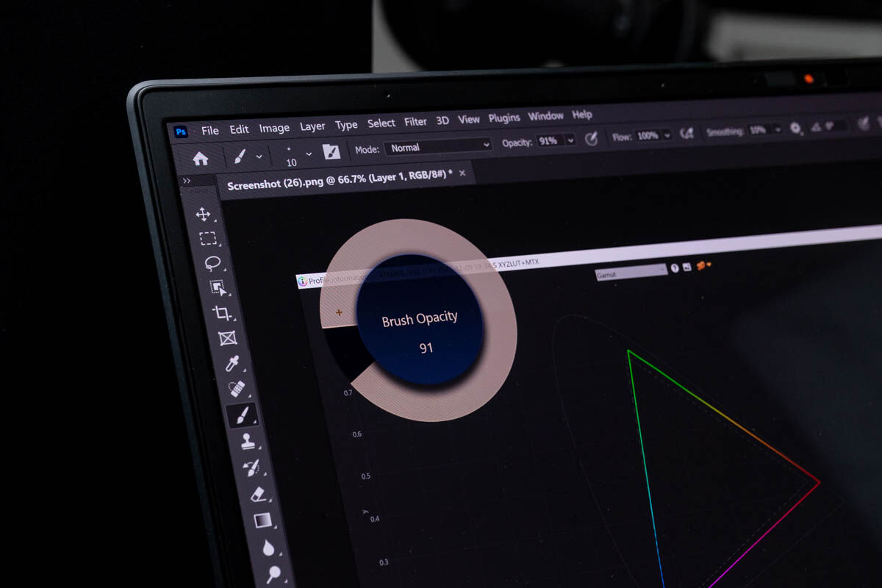Go to Photoshop Home screen
The height and width of the screenshot is (588, 882).
pos(200,159)
